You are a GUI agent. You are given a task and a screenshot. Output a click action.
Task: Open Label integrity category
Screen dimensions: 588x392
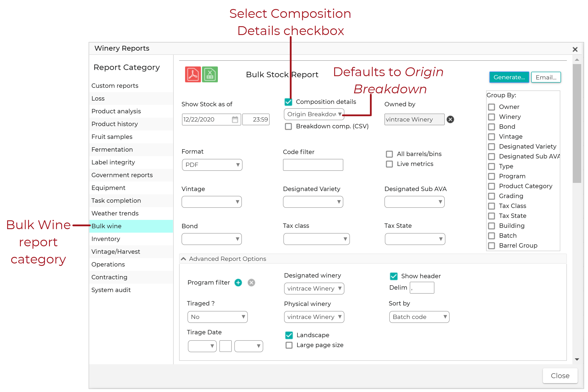131,162
